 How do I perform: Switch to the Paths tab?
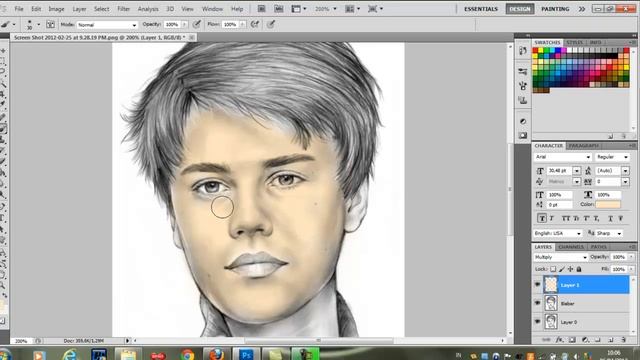[x=598, y=247]
